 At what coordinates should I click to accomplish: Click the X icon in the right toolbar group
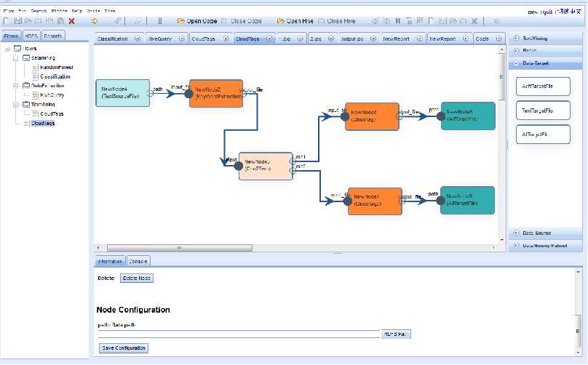click(474, 21)
